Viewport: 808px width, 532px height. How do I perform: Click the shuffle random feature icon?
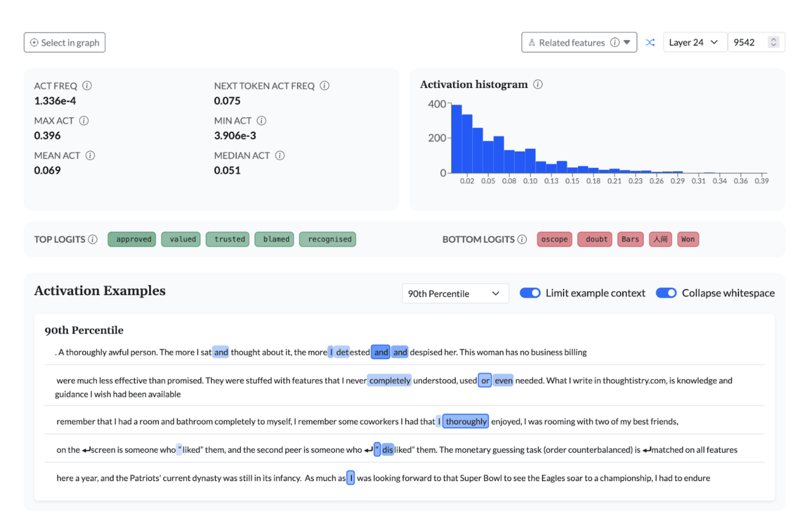click(x=650, y=42)
